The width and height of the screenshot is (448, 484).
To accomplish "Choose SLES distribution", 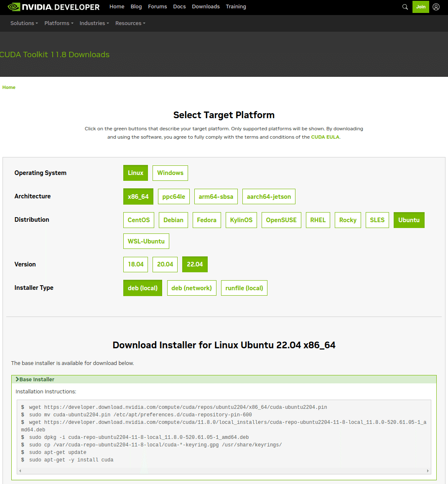I will click(377, 220).
